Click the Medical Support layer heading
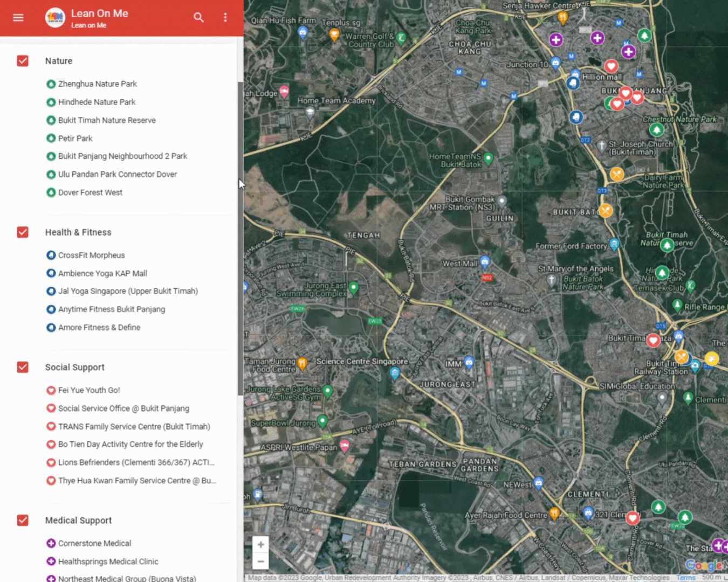Image resolution: width=728 pixels, height=582 pixels. click(x=79, y=520)
